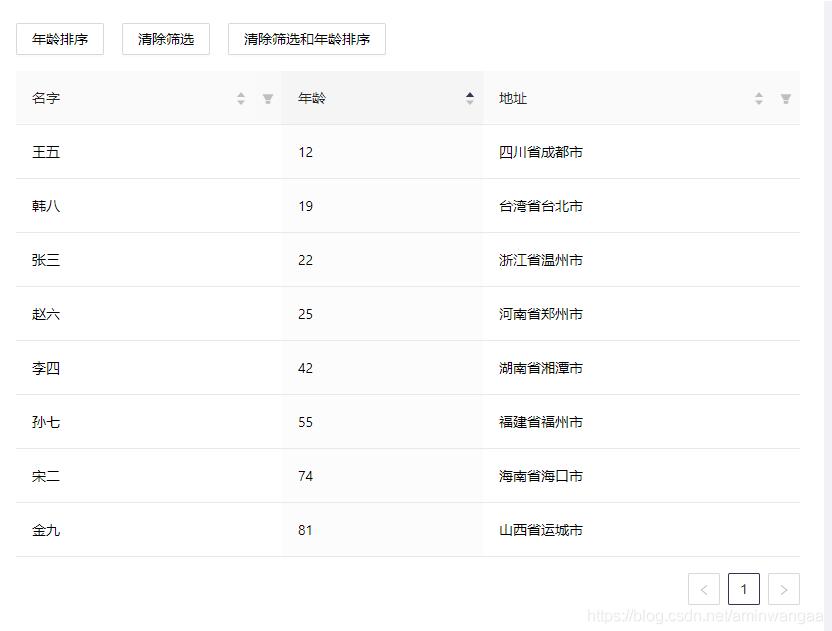
Task: Click the address cell 海南省海口市
Action: [541, 476]
